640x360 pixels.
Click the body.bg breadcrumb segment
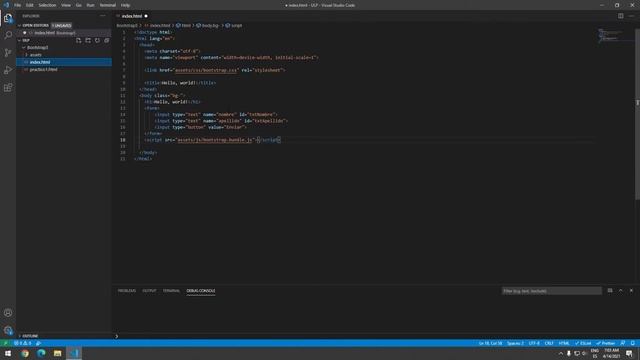click(208, 25)
